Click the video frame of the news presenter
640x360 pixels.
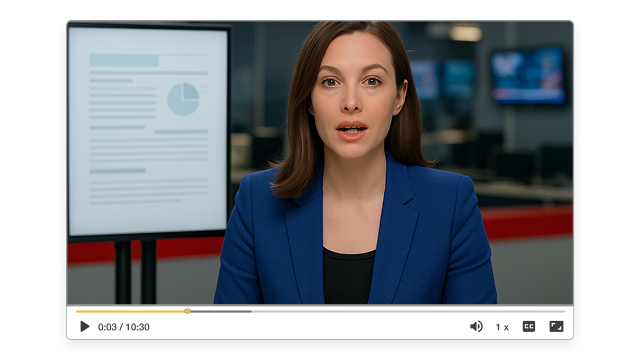[320, 162]
